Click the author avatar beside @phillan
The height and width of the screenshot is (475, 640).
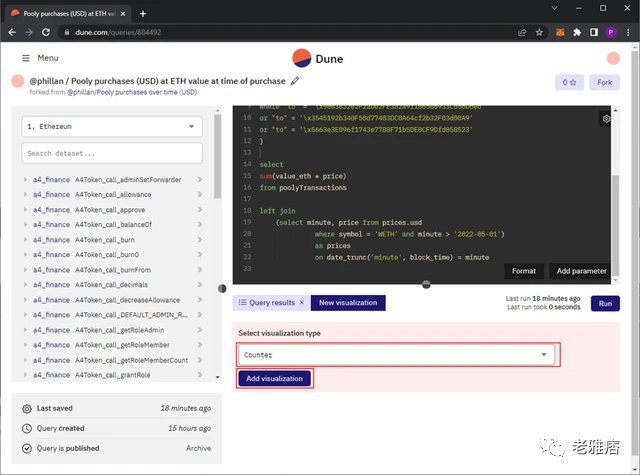coord(18,81)
